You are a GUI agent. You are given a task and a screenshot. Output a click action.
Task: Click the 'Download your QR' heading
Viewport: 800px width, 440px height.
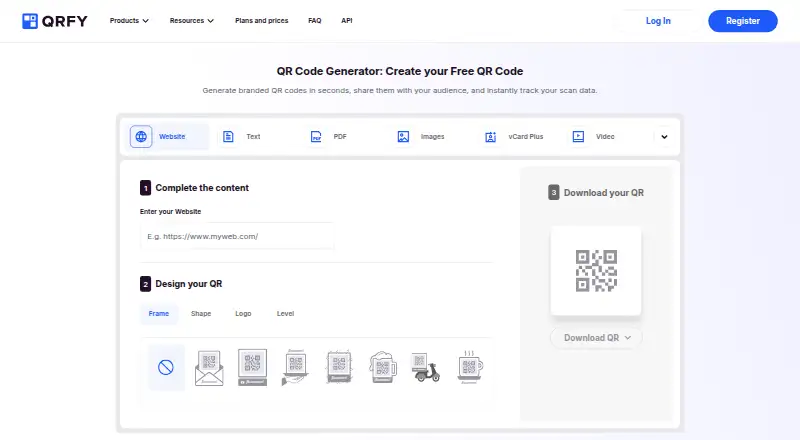coord(604,193)
